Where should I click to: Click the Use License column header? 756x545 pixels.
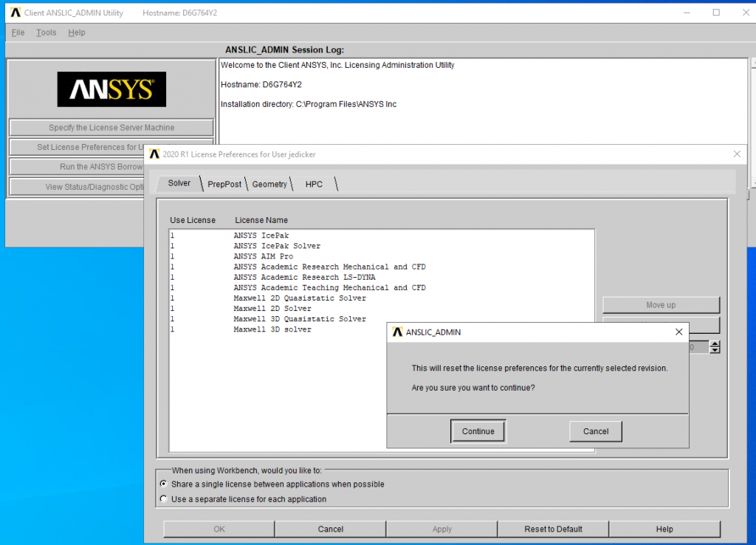(x=193, y=220)
